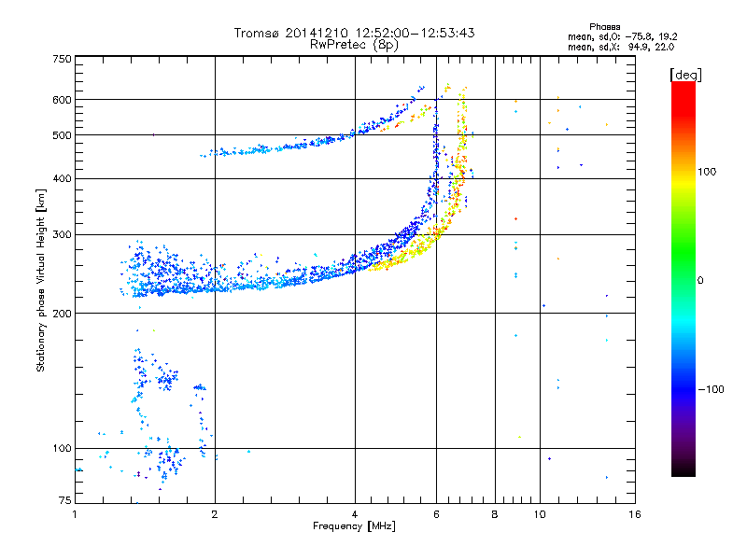Select the 'RwPretec (8p)' subtitle text
Image resolution: width=747 pixels, height=560 pixels.
pos(354,45)
